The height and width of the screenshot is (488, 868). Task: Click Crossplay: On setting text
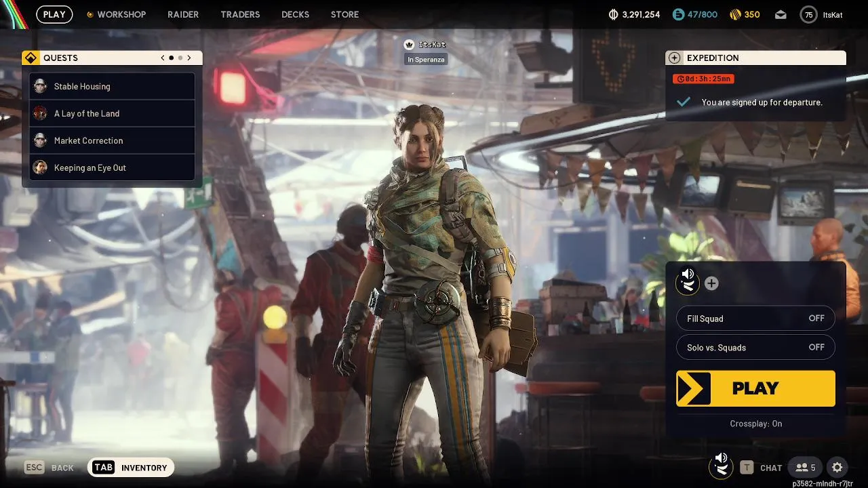pyautogui.click(x=755, y=424)
